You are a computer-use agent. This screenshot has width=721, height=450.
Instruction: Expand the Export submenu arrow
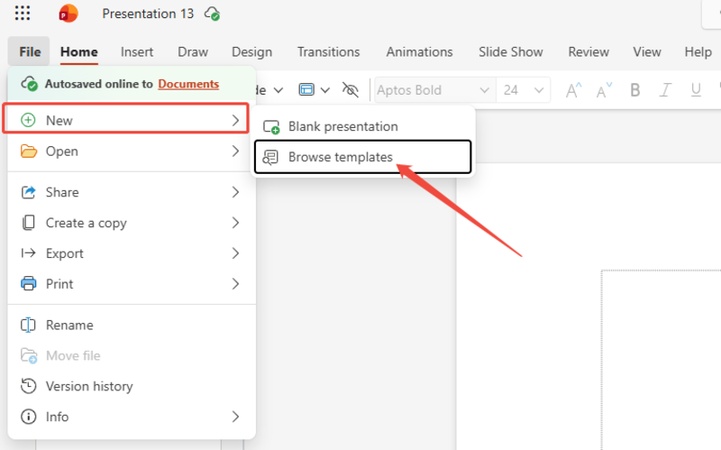(236, 254)
